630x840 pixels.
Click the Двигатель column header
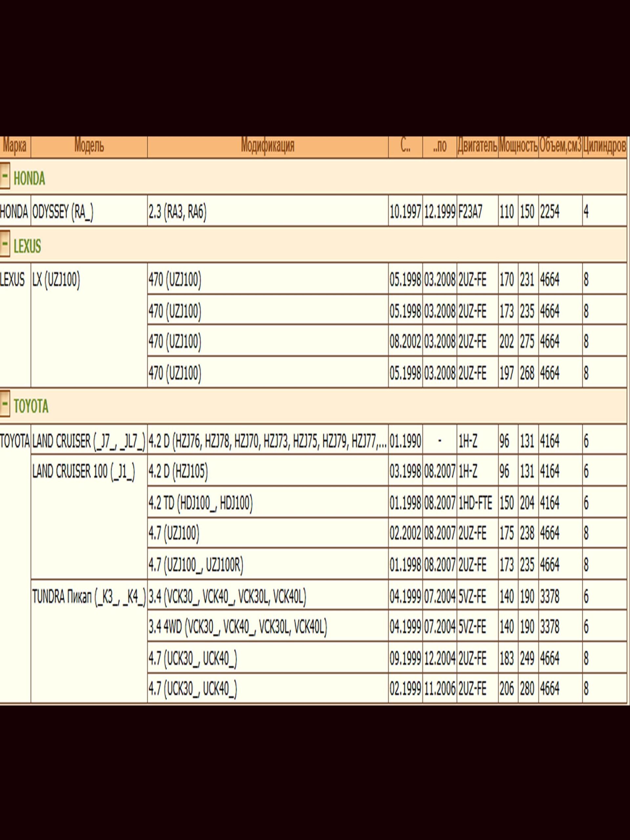point(477,146)
